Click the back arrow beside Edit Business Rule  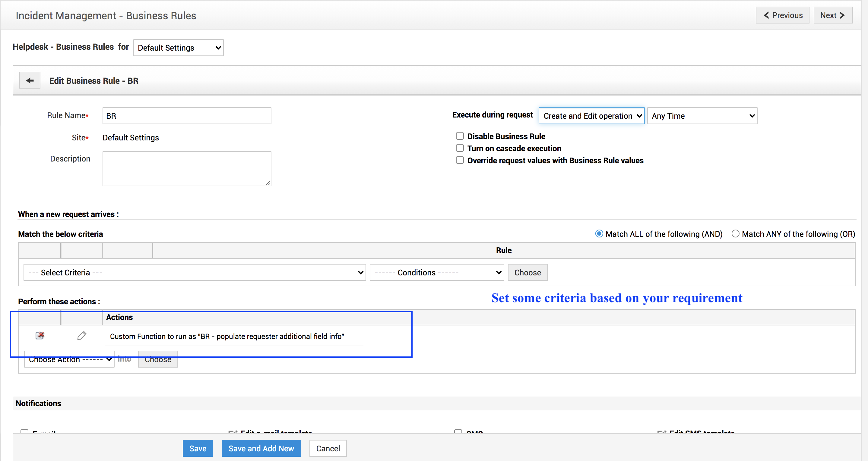point(30,80)
